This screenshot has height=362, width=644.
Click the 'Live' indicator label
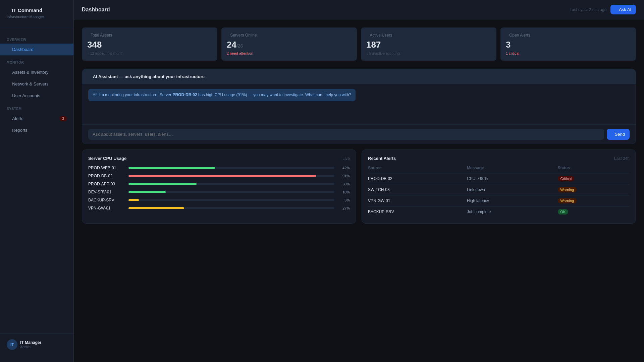[346, 159]
